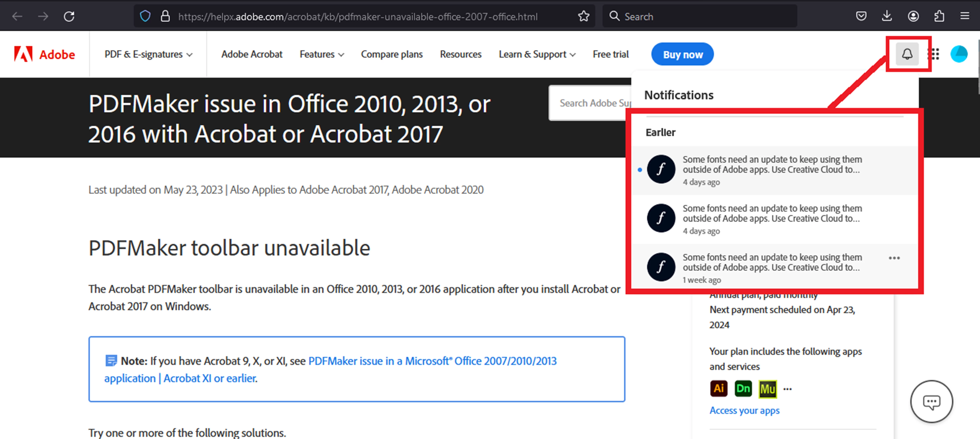Open the browser extensions puzzle icon
This screenshot has width=980, height=439.
pos(939,16)
